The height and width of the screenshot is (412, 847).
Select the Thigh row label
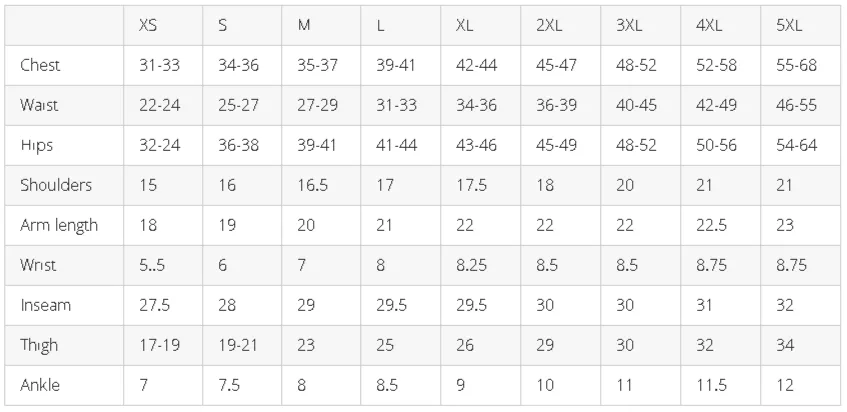coord(39,346)
